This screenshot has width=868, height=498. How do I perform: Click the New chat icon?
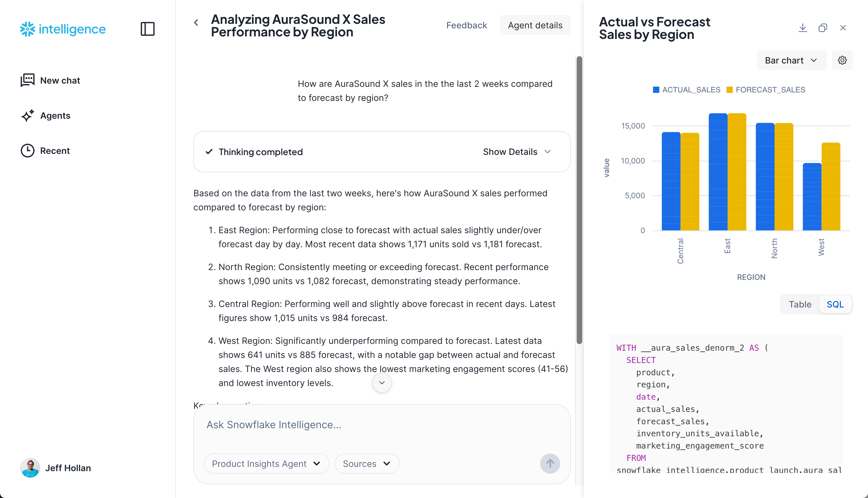[27, 80]
